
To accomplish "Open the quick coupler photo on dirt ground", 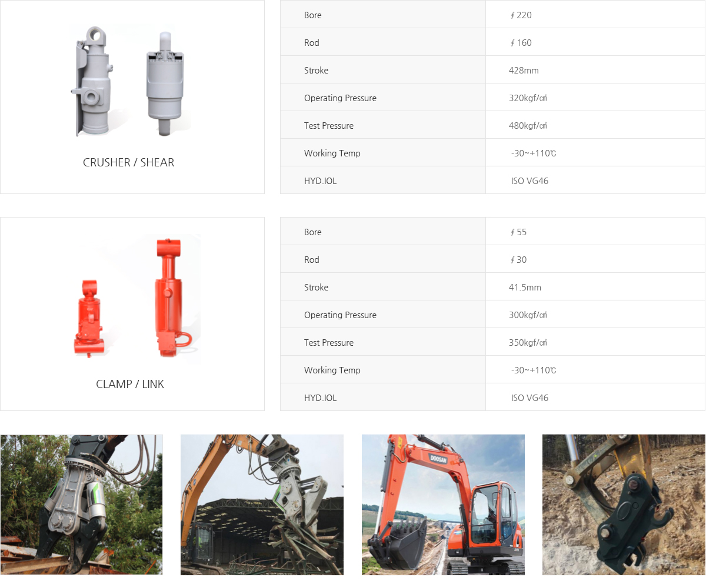I will [624, 505].
